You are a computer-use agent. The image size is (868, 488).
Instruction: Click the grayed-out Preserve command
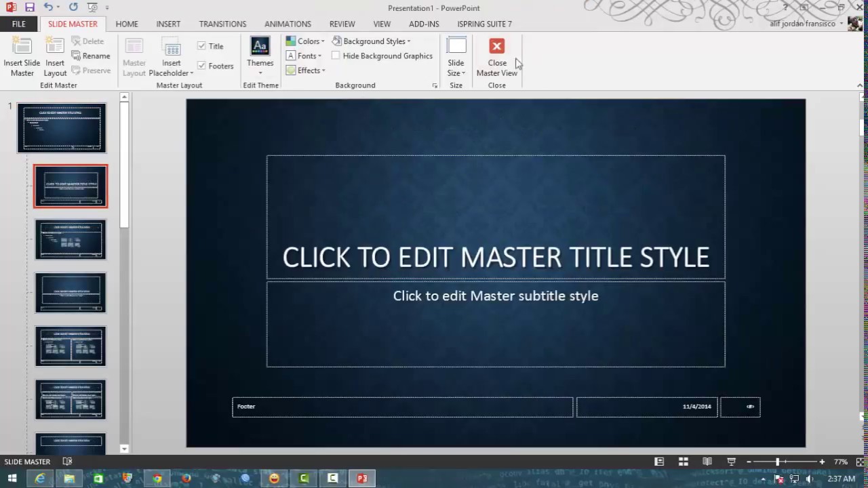point(90,70)
